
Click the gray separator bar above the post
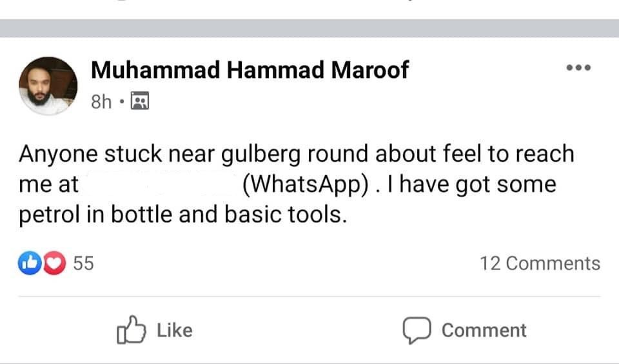pos(309,28)
